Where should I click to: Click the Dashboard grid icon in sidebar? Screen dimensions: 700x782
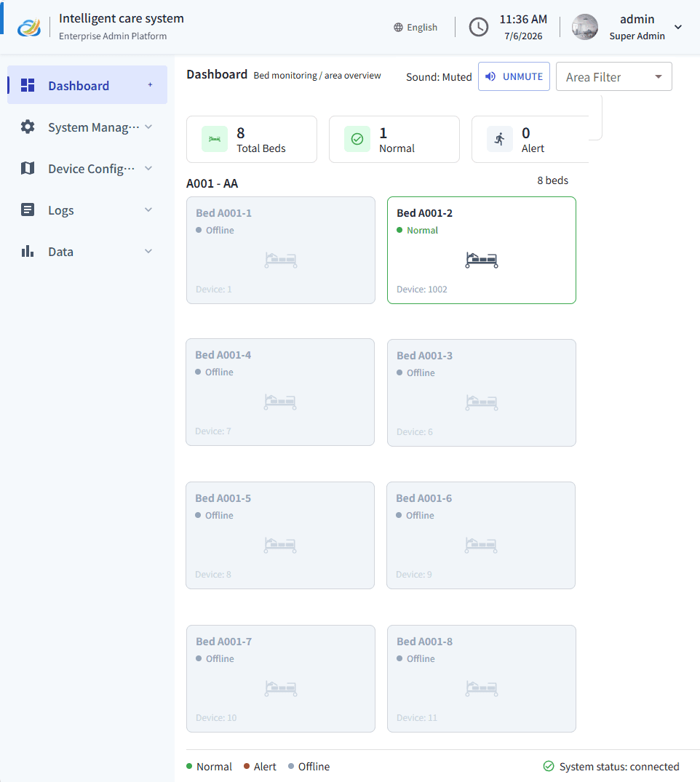pyautogui.click(x=28, y=85)
